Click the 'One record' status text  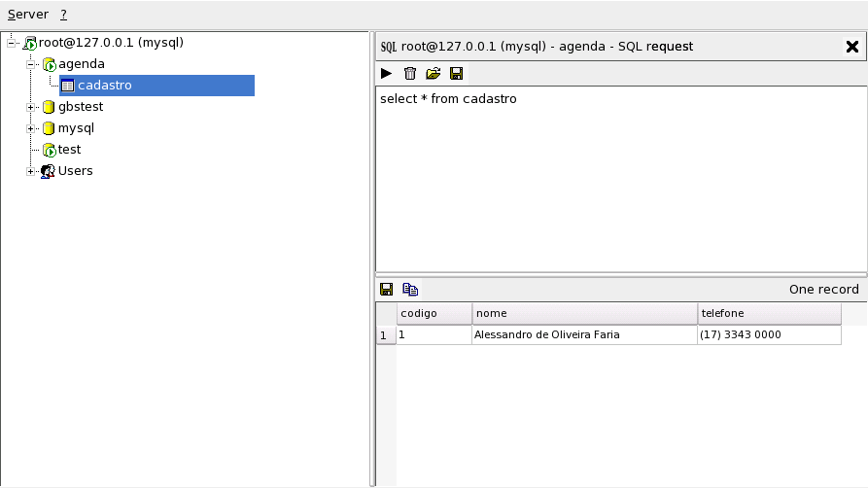(x=823, y=289)
